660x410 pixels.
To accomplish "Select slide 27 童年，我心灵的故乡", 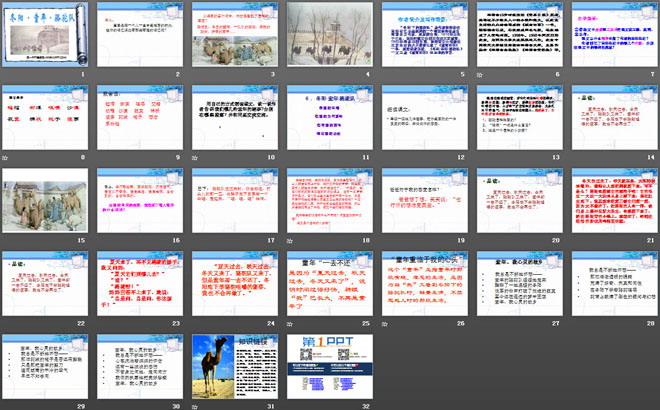I will [520, 283].
